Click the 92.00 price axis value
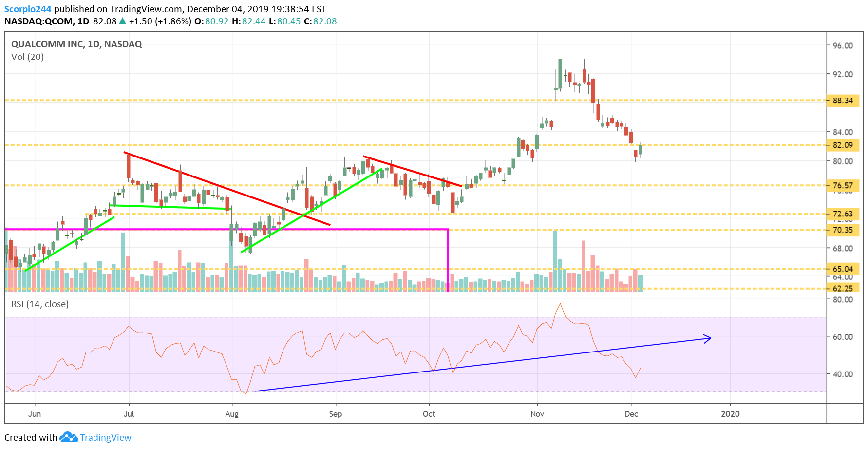868x450 pixels. click(843, 74)
